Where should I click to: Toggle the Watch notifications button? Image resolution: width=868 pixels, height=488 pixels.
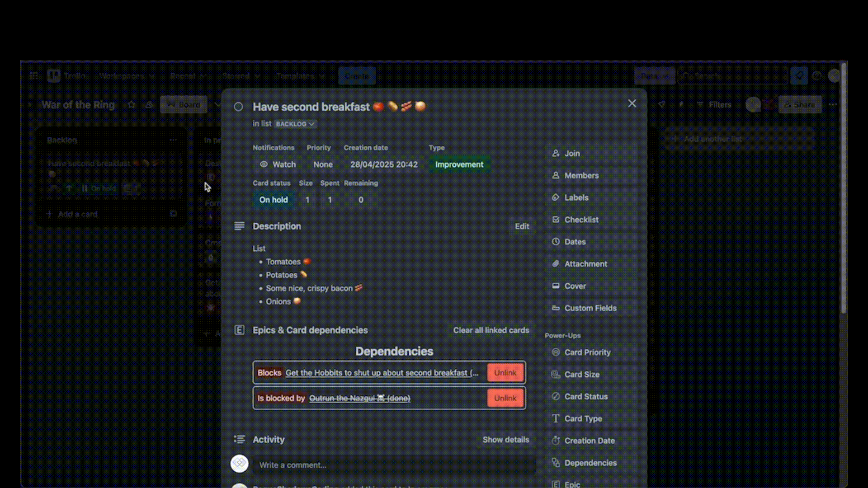point(278,164)
